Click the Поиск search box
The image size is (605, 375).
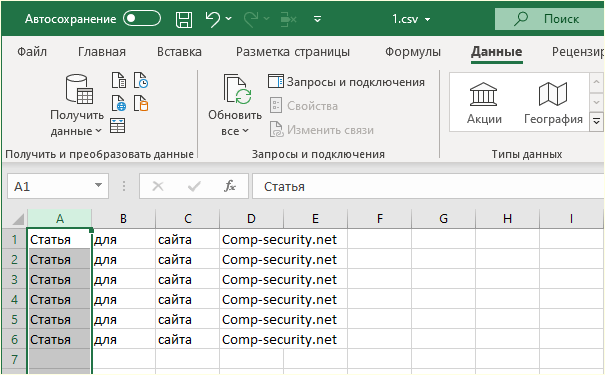pos(549,19)
